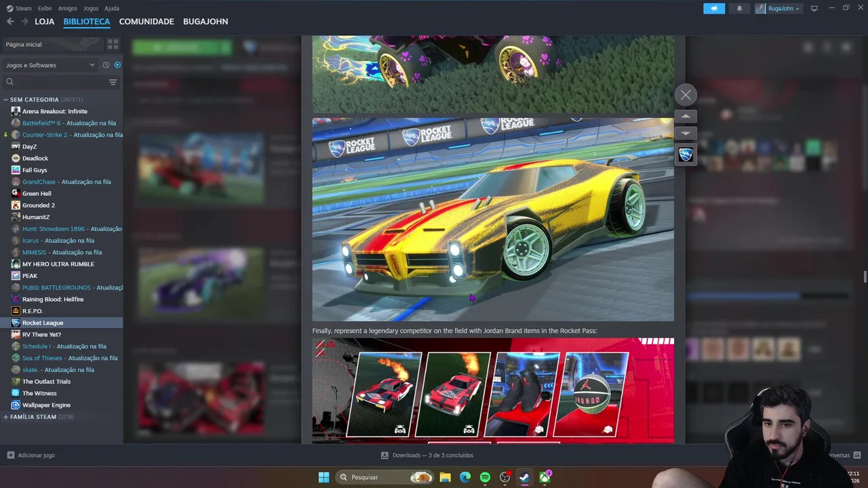Go to next news item arrow
Viewport: 868px width, 488px height.
coord(686,133)
